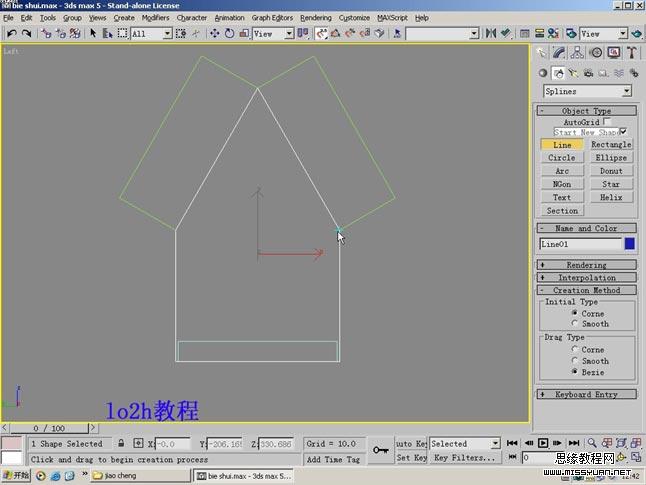Click the Undo arrow icon

click(12, 33)
